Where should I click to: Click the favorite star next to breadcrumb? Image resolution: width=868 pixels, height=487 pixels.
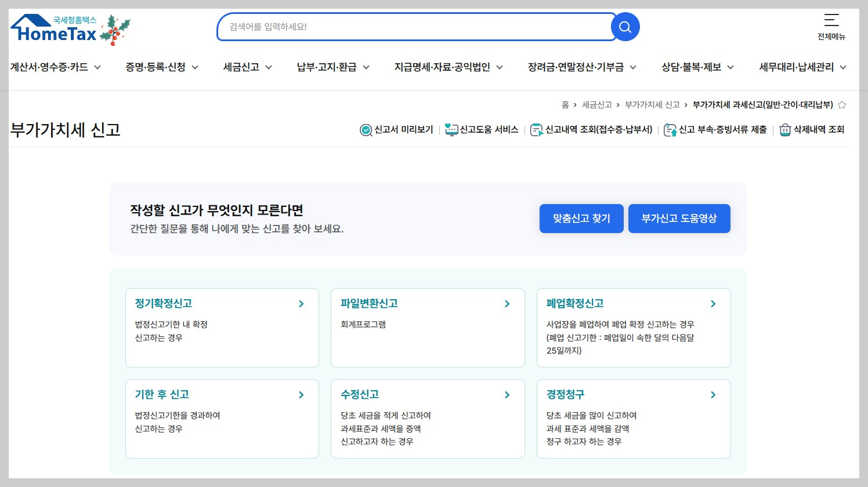point(841,104)
